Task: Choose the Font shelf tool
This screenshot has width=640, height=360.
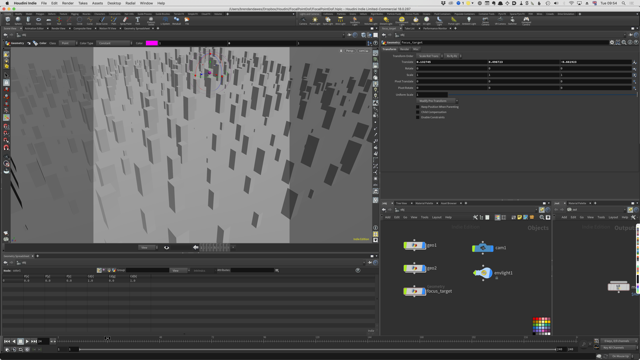Action: coord(138,20)
